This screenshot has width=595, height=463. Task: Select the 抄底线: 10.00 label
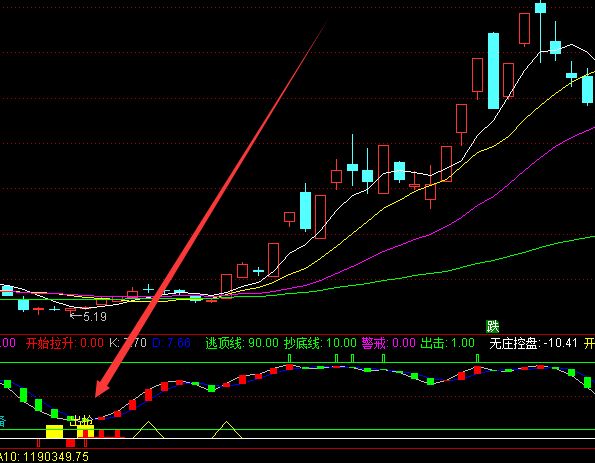click(x=320, y=343)
